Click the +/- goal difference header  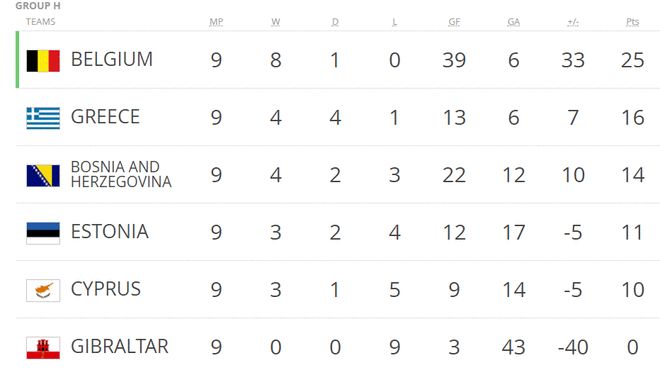[573, 22]
